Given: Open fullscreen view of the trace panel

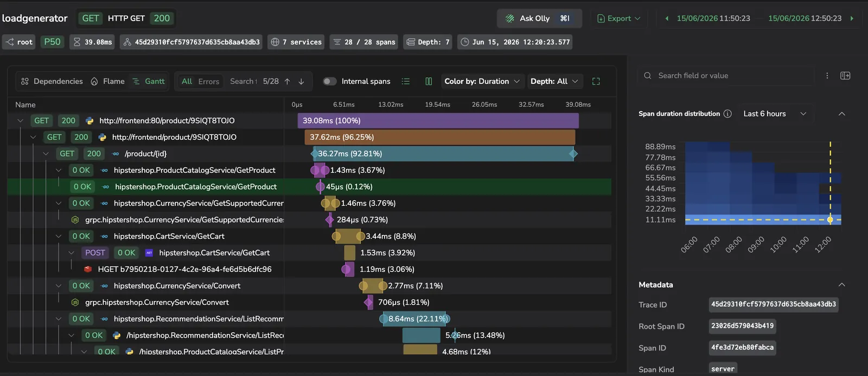Looking at the screenshot, I should coord(596,81).
